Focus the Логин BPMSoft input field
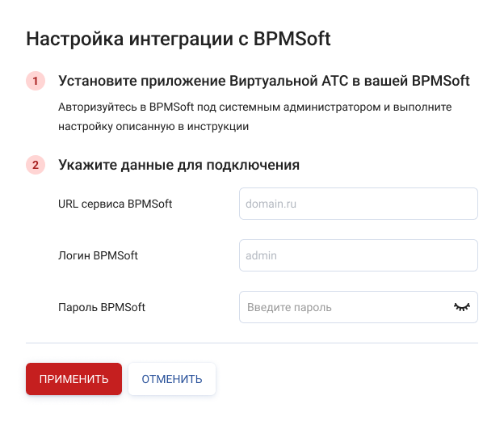The width and height of the screenshot is (504, 421). 358,255
